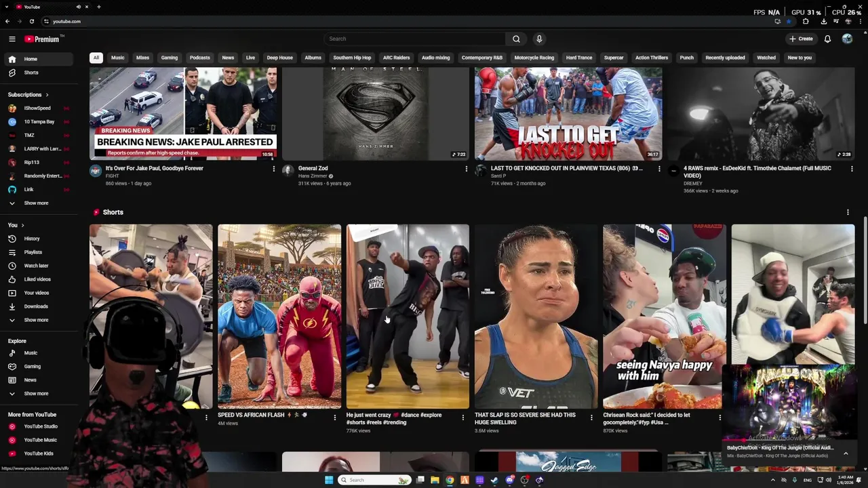868x488 pixels.
Task: Show more subscriptions under Lirik
Action: pyautogui.click(x=37, y=203)
